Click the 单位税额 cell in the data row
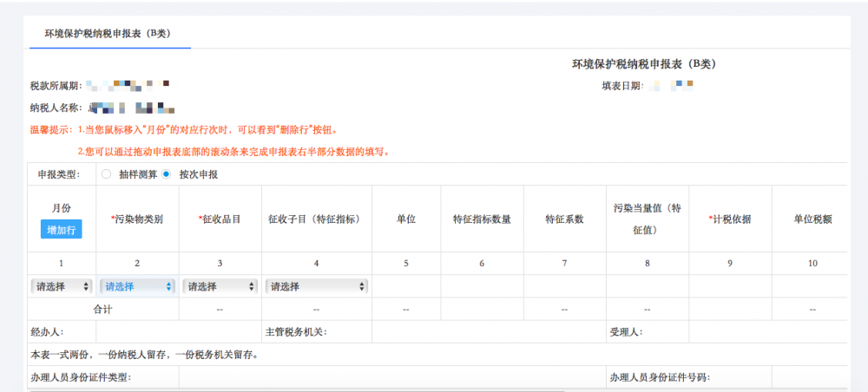The image size is (868, 392). (809, 286)
